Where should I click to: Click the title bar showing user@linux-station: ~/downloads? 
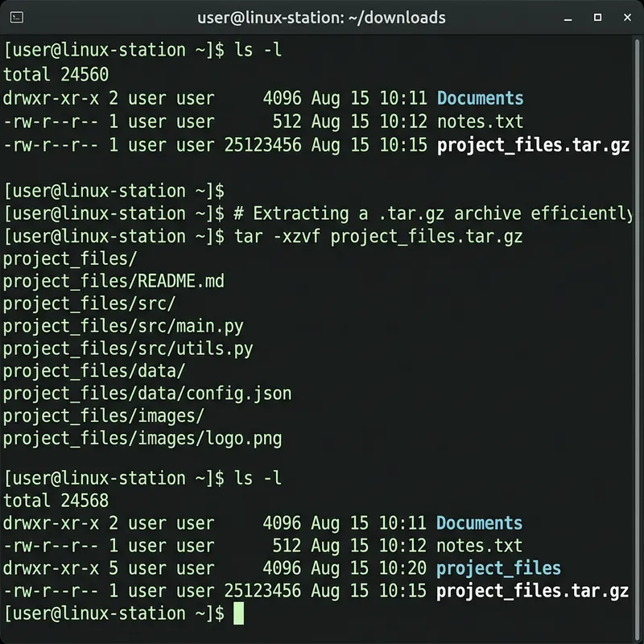pos(322,17)
